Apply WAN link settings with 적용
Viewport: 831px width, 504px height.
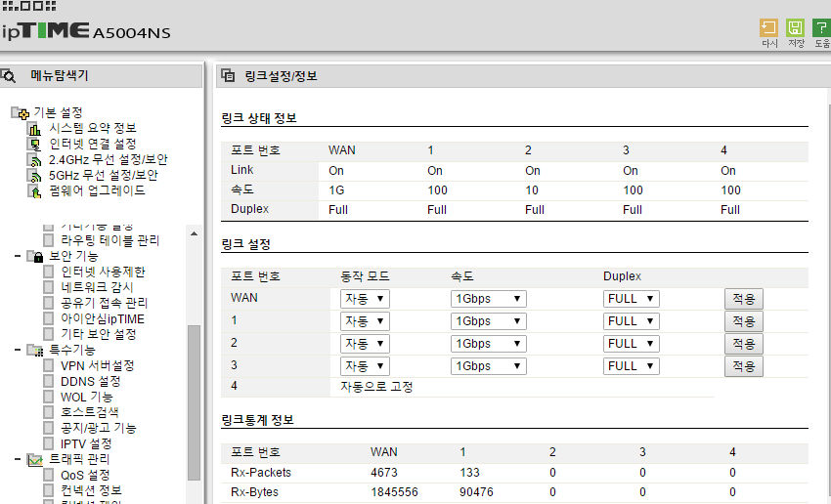(x=743, y=298)
